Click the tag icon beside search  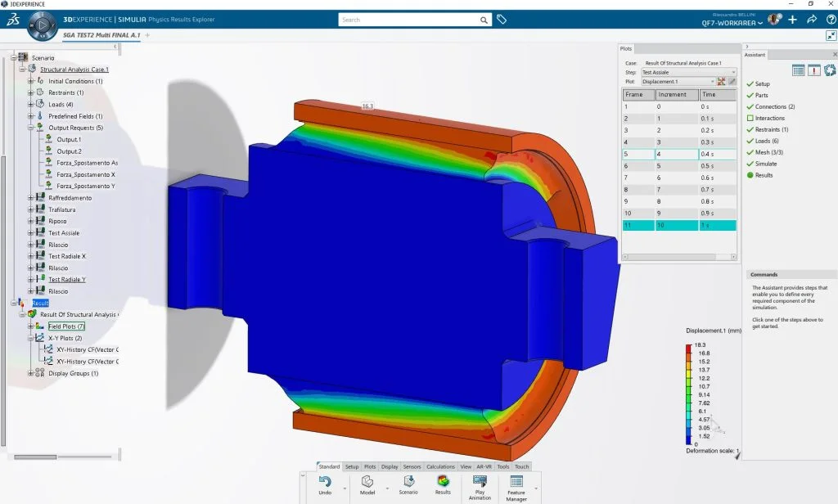coord(502,20)
